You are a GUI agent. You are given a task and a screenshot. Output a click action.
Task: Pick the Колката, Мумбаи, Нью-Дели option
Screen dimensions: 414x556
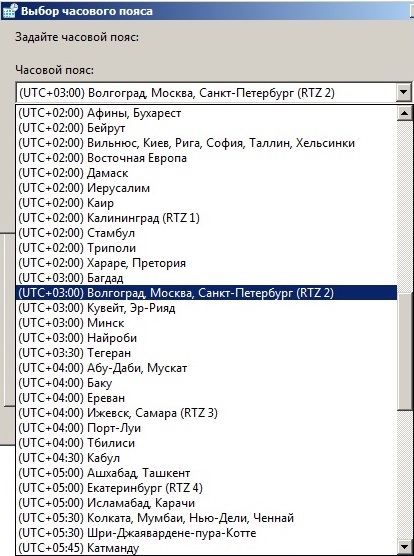(206, 518)
